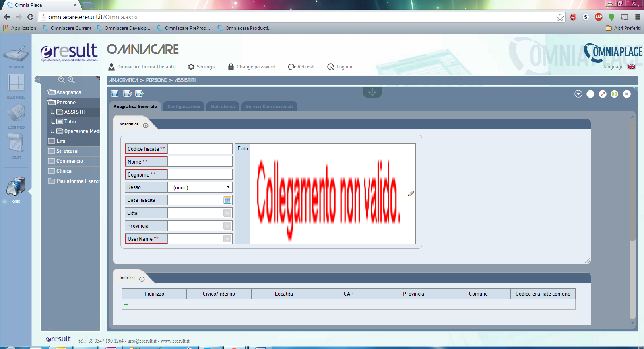The width and height of the screenshot is (644, 349).
Task: Open the Provincia field dropdown arrow
Action: [227, 226]
